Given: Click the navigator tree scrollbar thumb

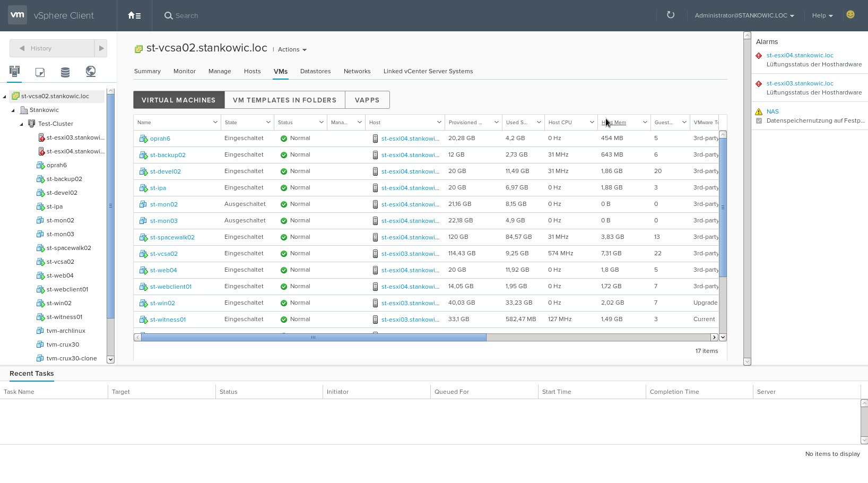Looking at the screenshot, I should tap(110, 206).
